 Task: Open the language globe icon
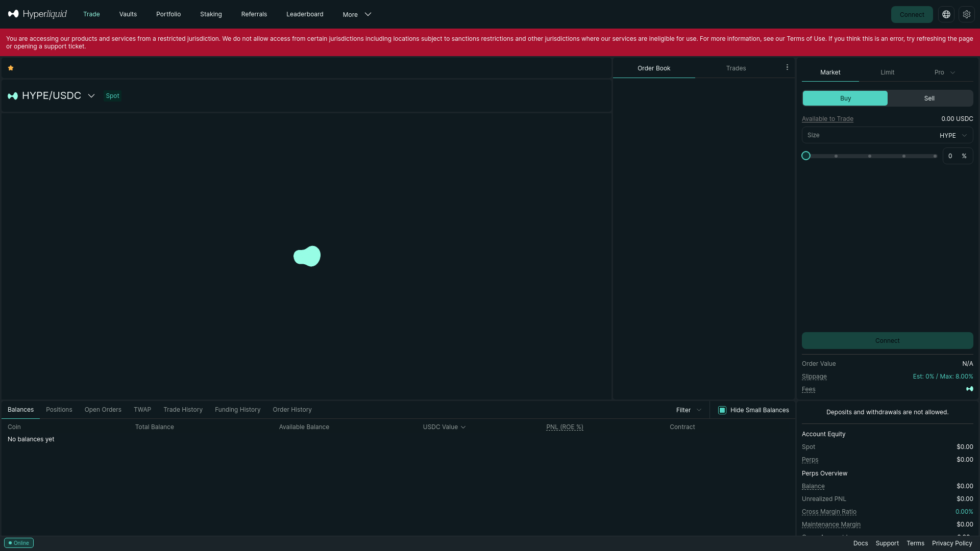point(946,14)
